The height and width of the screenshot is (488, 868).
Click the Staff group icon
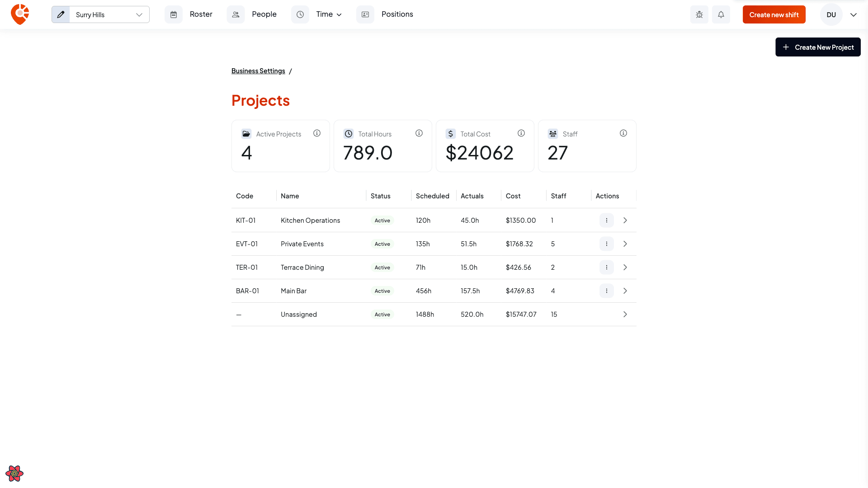coord(553,134)
